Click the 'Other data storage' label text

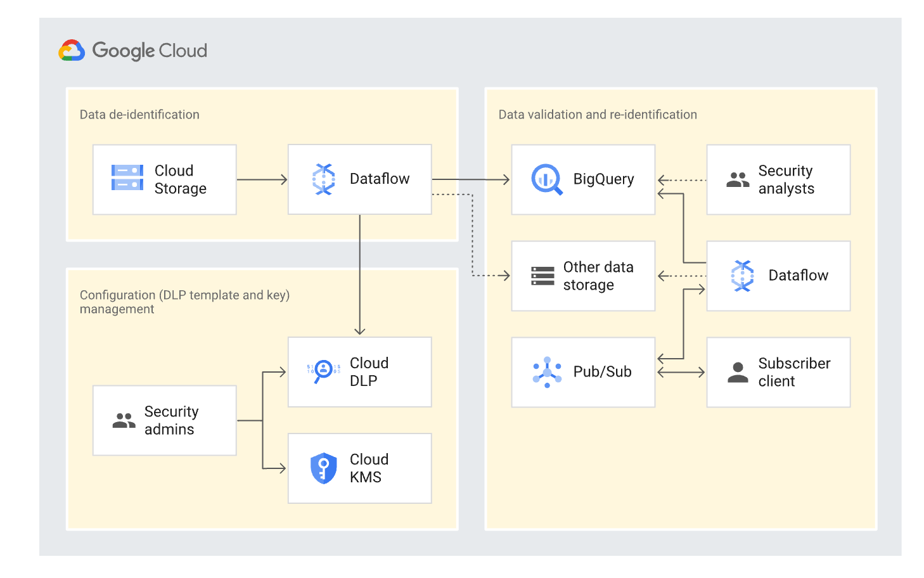pos(598,276)
